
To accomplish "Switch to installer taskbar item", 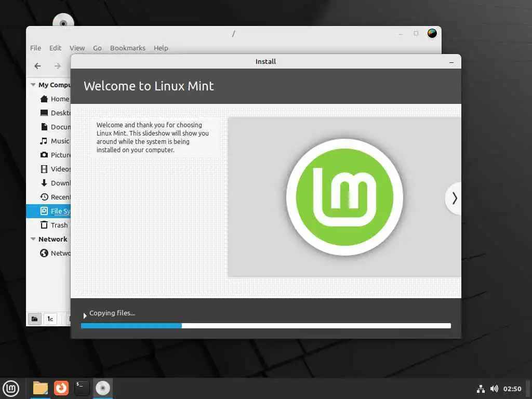I will pyautogui.click(x=103, y=388).
